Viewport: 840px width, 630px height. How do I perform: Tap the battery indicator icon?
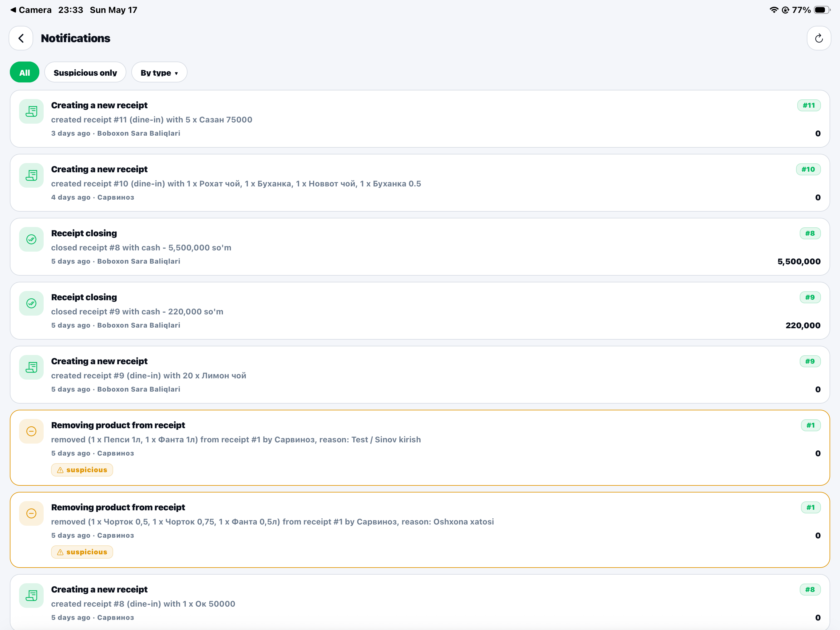point(822,10)
